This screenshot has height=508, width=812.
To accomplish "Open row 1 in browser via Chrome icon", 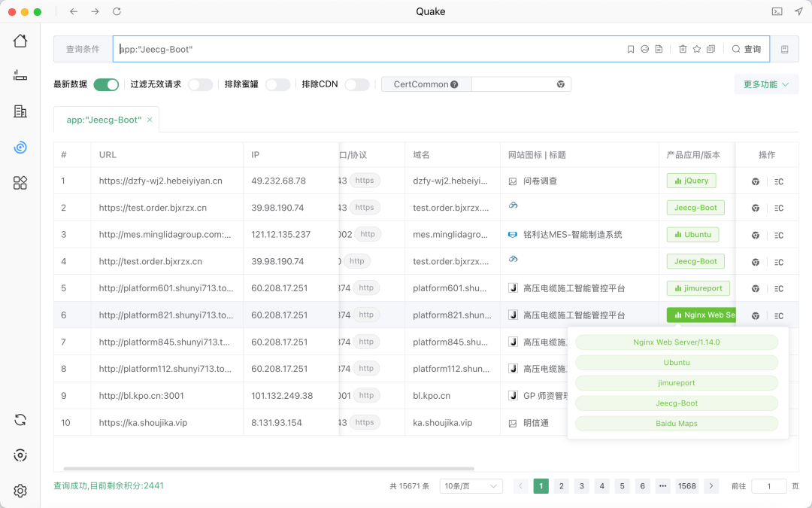I will (x=756, y=181).
